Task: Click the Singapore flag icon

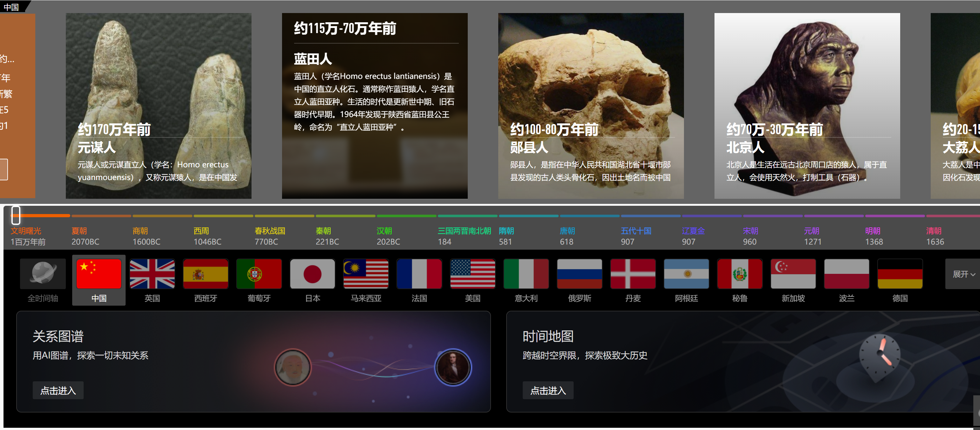Action: pyautogui.click(x=793, y=274)
